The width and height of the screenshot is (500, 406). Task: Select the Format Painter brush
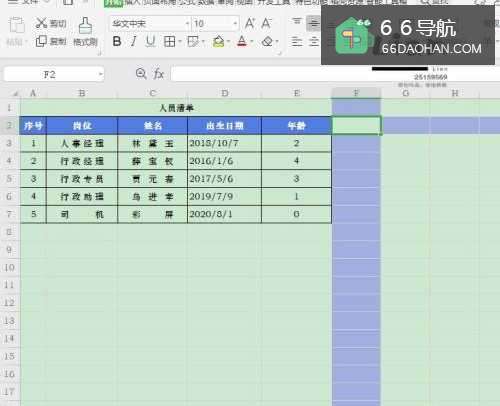[85, 26]
